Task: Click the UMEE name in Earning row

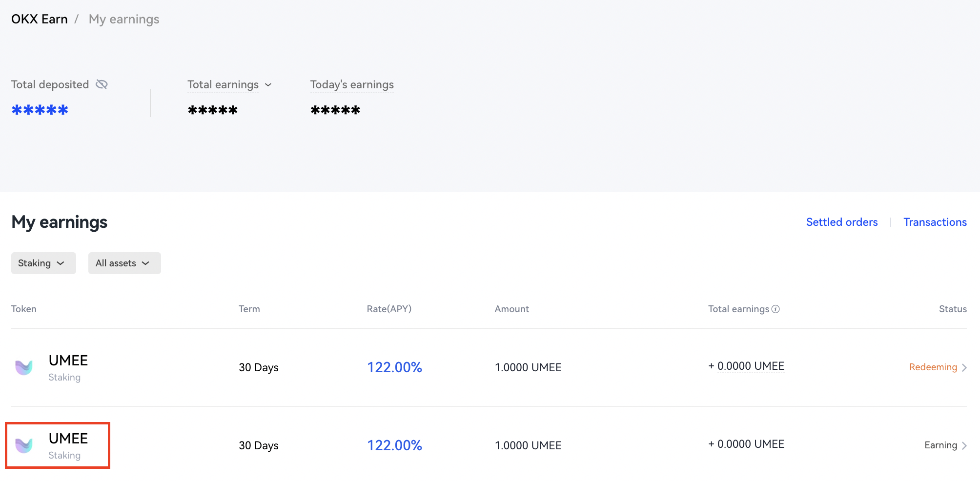Action: pyautogui.click(x=68, y=439)
